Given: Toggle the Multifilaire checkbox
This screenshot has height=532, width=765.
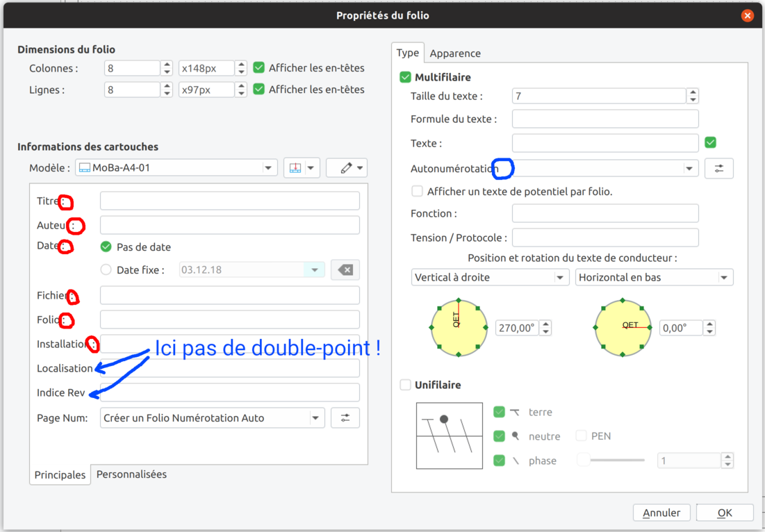Looking at the screenshot, I should (406, 77).
